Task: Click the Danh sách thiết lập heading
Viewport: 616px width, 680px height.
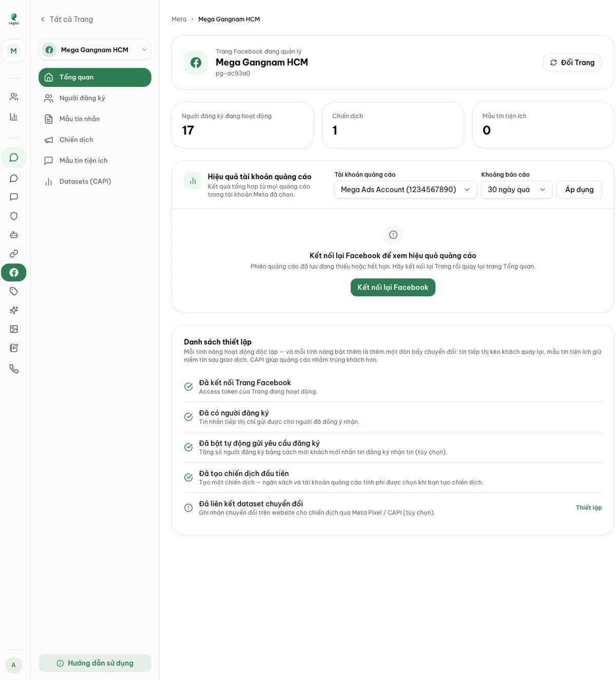Action: tap(218, 342)
